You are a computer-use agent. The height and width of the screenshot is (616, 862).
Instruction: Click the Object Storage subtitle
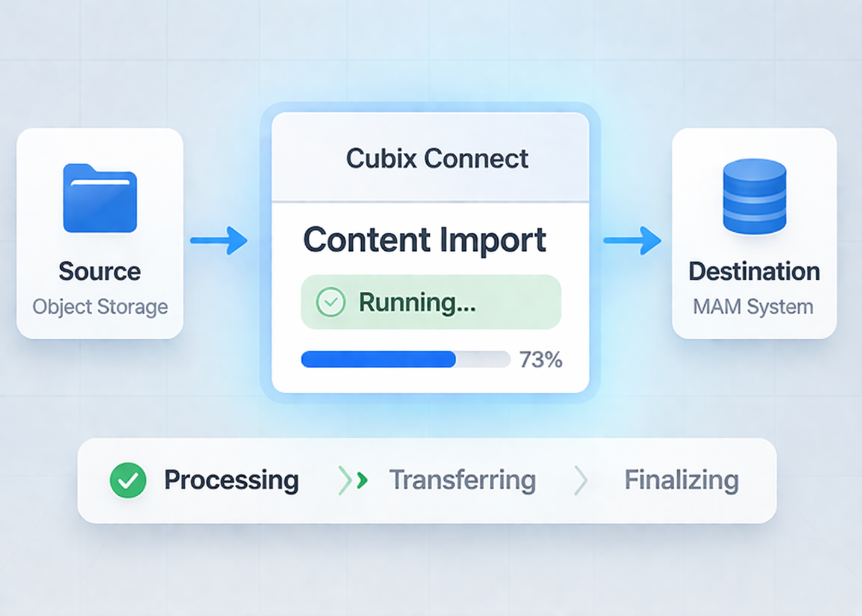(x=100, y=307)
